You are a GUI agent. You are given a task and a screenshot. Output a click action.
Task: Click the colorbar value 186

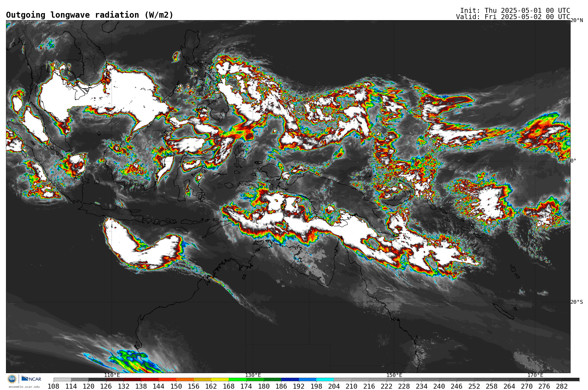pyautogui.click(x=281, y=386)
